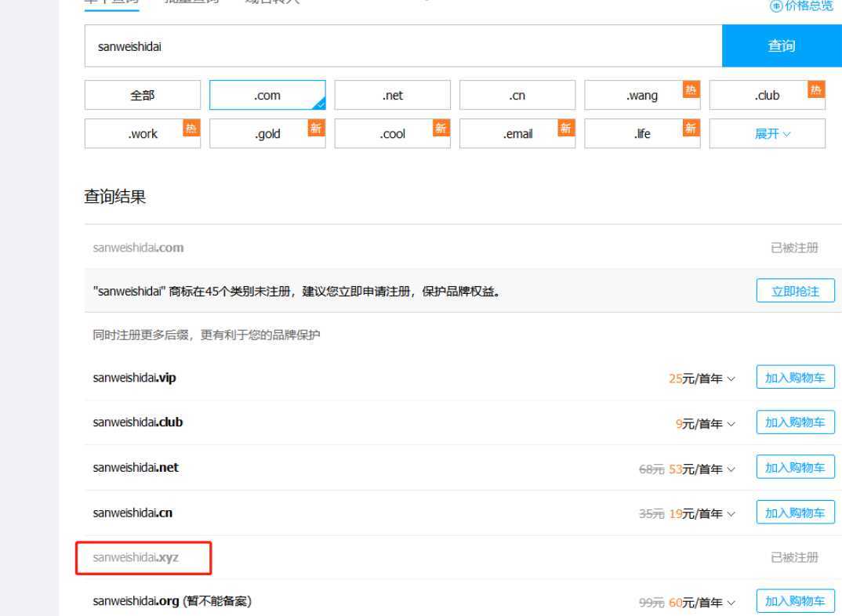
Task: Toggle the .cn suffix filter
Action: (x=517, y=95)
